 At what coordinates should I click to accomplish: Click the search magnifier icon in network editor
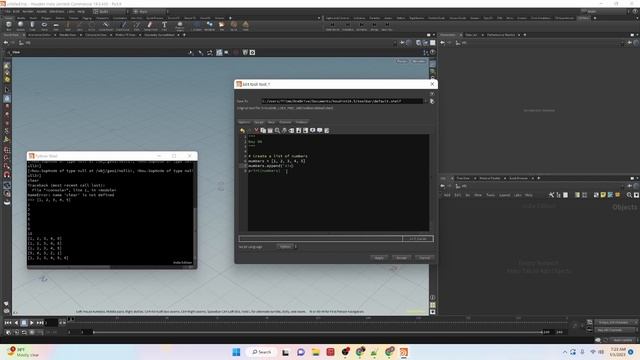(629, 195)
